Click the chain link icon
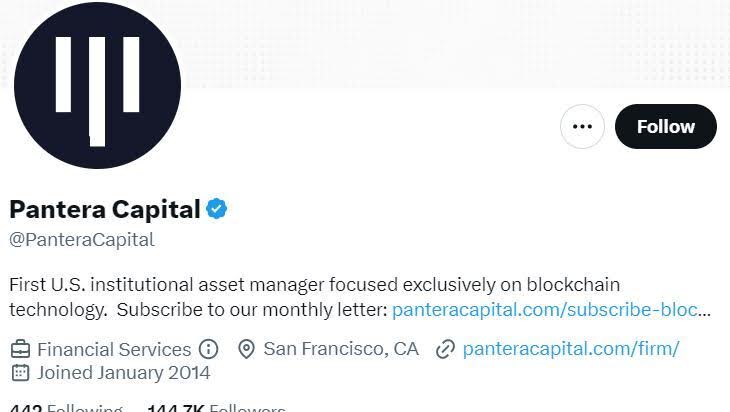The width and height of the screenshot is (730, 412). pyautogui.click(x=445, y=349)
